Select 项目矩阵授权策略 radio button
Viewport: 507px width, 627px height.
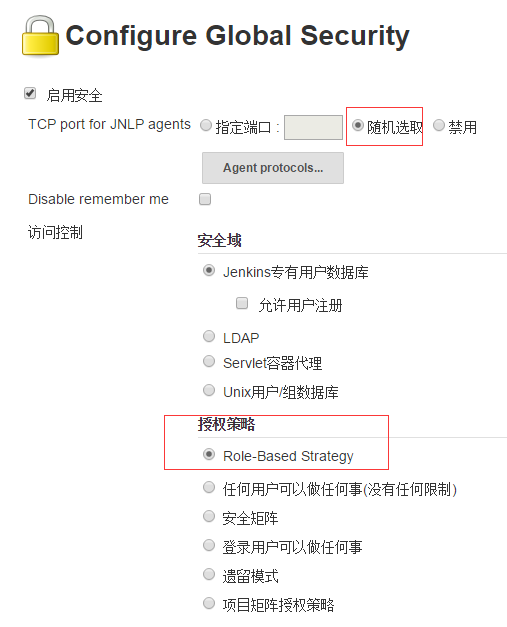(x=209, y=603)
